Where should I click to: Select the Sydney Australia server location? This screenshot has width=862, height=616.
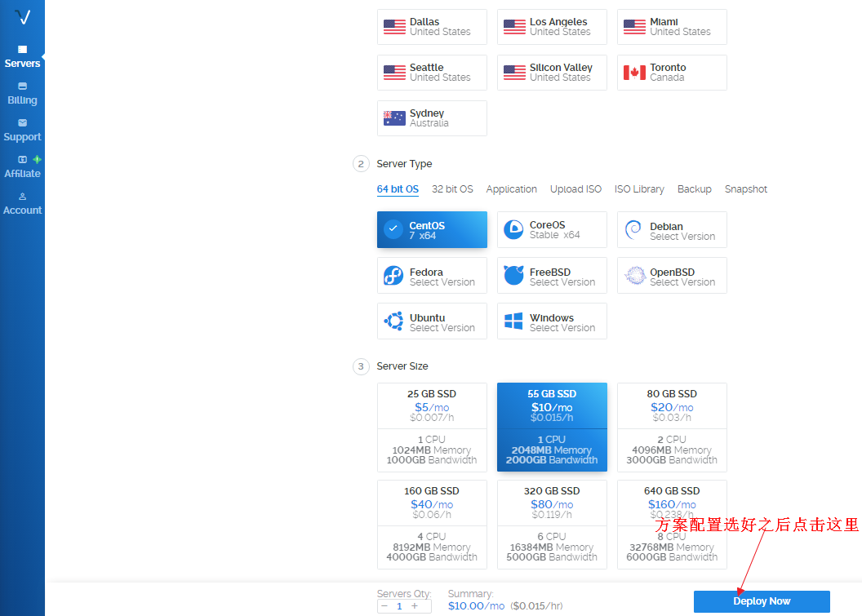(x=432, y=117)
